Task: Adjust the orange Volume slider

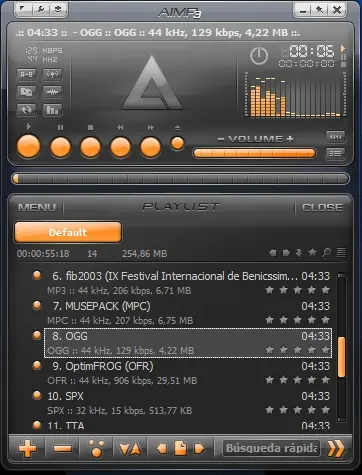Action: click(x=254, y=153)
